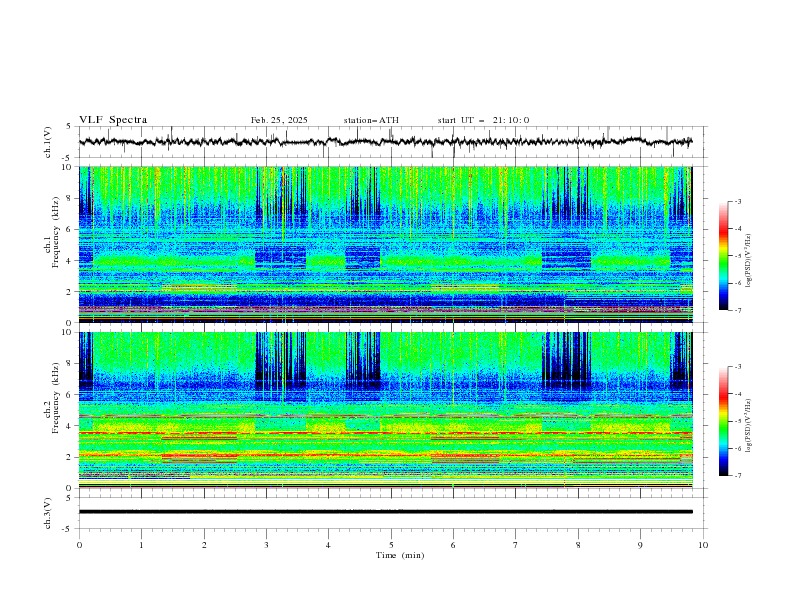Click the "Time (min)" axis title
Image resolution: width=792 pixels, height=612 pixels.
click(400, 555)
